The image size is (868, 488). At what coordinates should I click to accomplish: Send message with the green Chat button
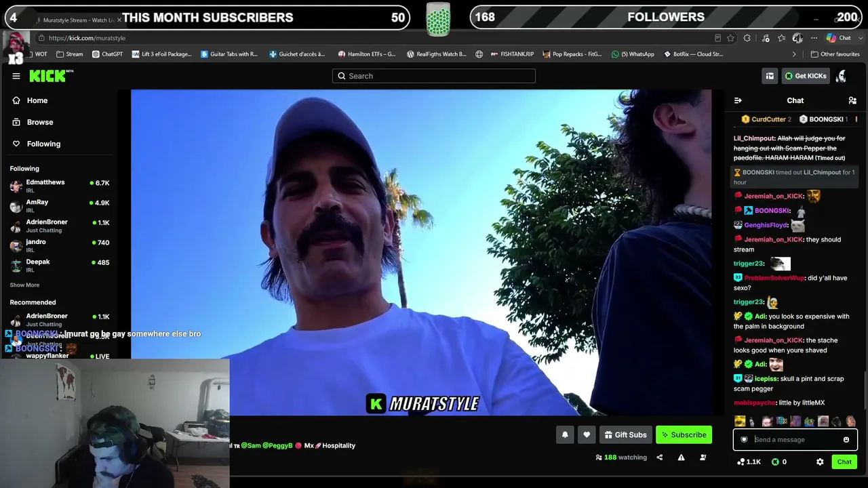(844, 462)
